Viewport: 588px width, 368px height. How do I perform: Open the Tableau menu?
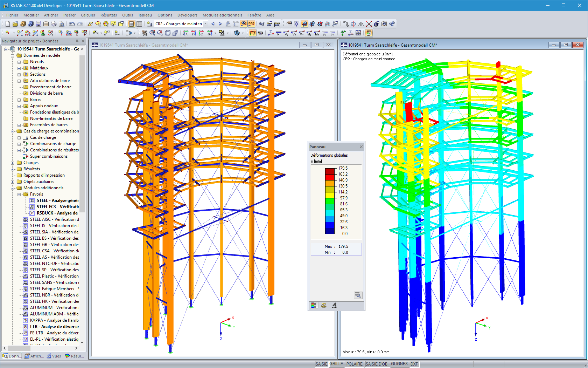(x=145, y=15)
